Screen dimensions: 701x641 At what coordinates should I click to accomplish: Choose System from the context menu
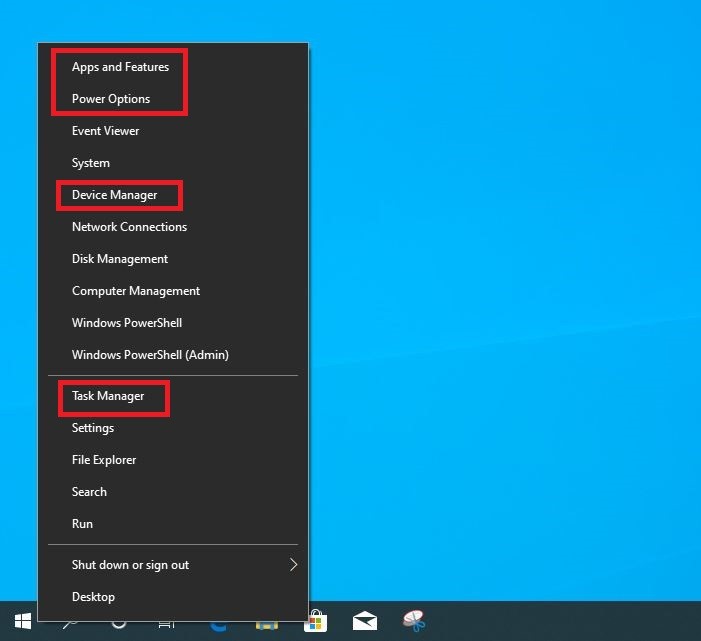(x=91, y=163)
